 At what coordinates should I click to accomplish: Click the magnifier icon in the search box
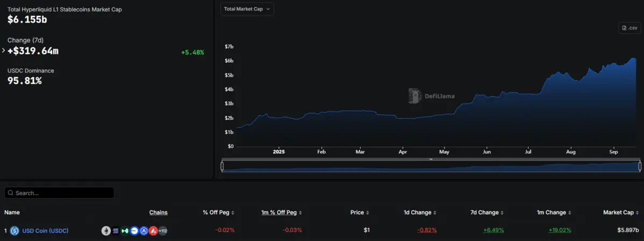click(x=10, y=193)
